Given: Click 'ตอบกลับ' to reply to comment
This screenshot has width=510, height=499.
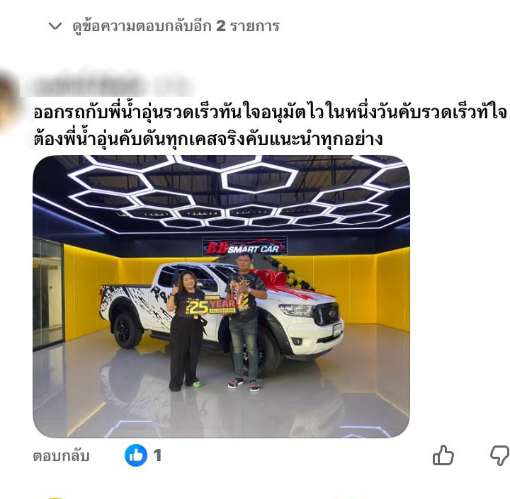Looking at the screenshot, I should 61,456.
